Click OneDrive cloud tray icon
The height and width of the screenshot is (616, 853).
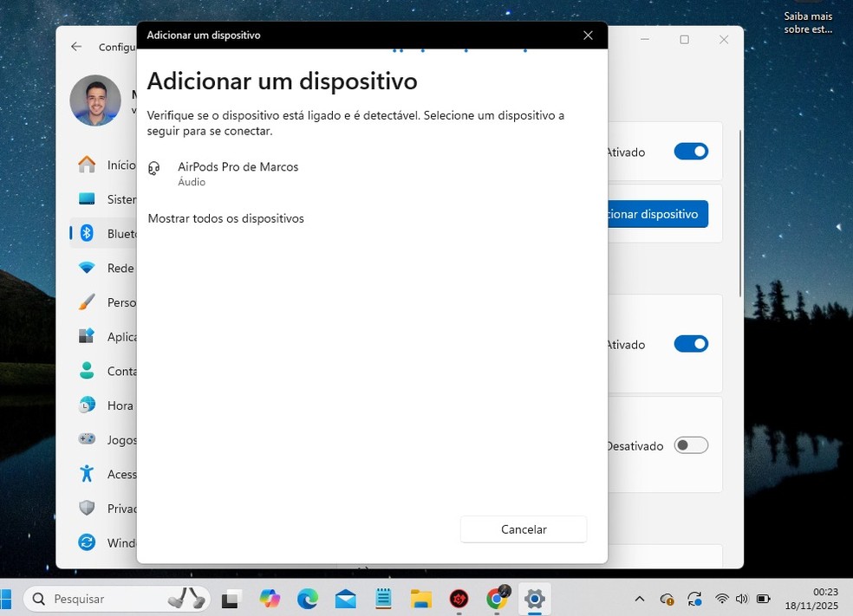pos(667,599)
